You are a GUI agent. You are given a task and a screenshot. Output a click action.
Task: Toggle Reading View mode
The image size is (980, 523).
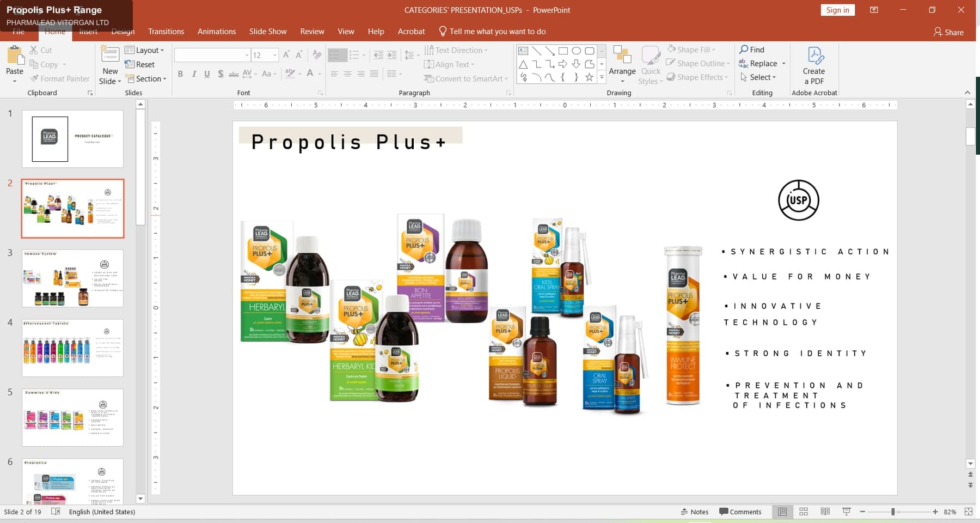pos(825,512)
